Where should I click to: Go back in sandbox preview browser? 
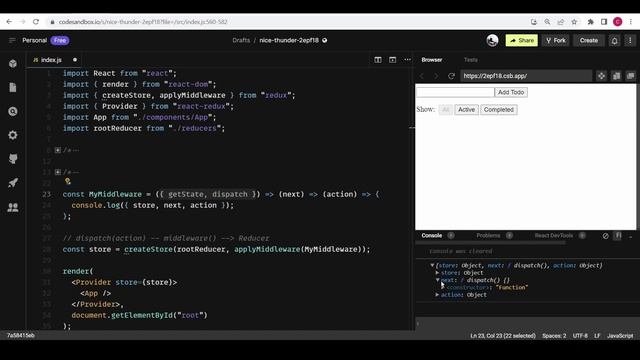422,76
